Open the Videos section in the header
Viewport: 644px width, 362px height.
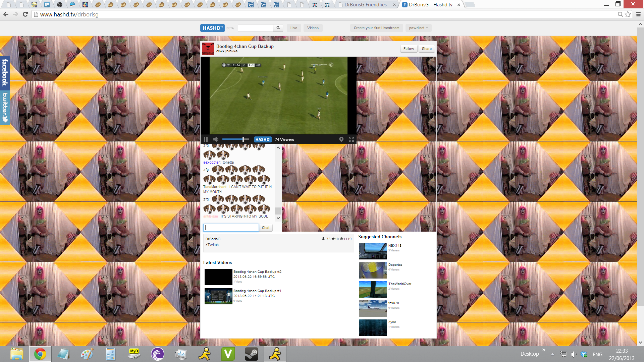[x=313, y=28]
